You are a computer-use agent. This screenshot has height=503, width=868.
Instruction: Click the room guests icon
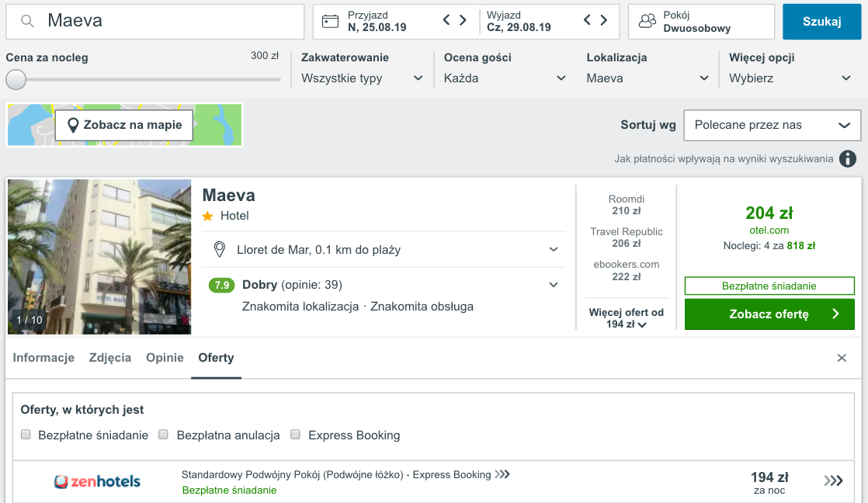[648, 22]
